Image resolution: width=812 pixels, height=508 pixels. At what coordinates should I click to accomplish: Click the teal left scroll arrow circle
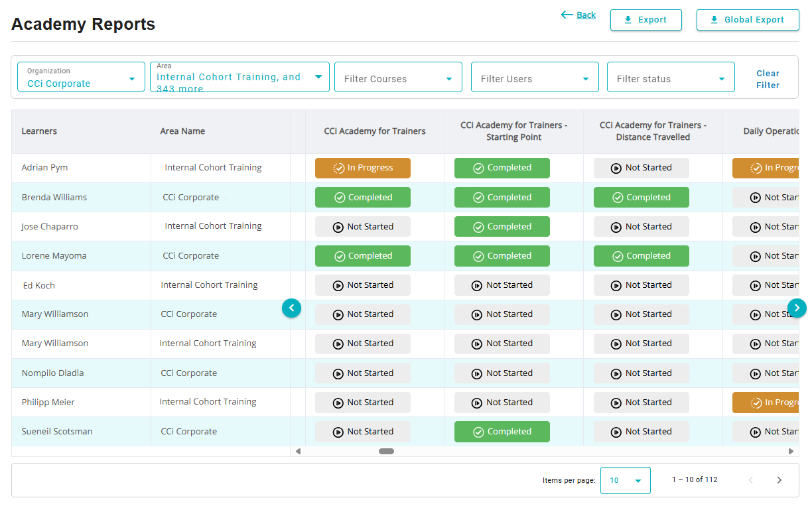tap(291, 308)
